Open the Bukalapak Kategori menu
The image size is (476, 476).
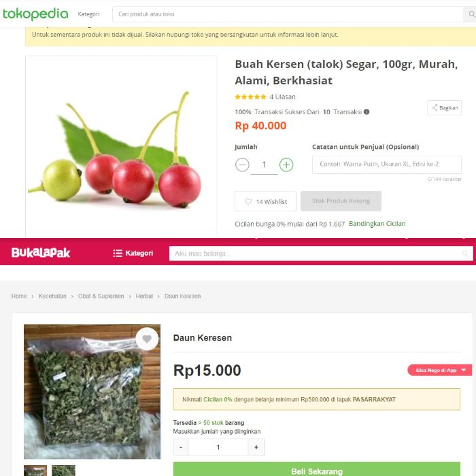pyautogui.click(x=133, y=254)
